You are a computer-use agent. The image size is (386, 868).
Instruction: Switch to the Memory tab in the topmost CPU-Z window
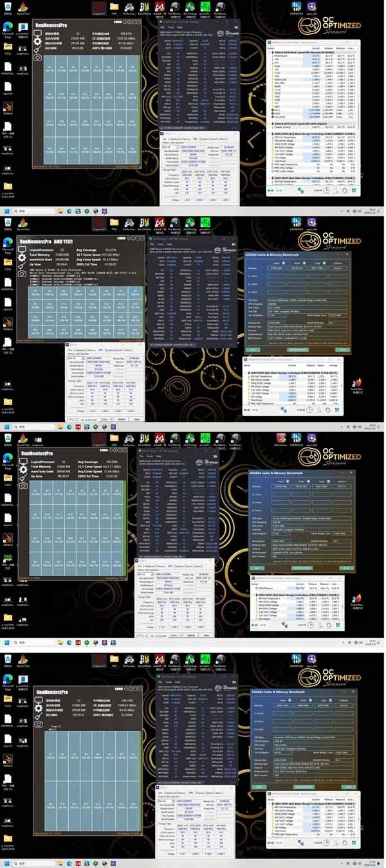click(x=186, y=138)
